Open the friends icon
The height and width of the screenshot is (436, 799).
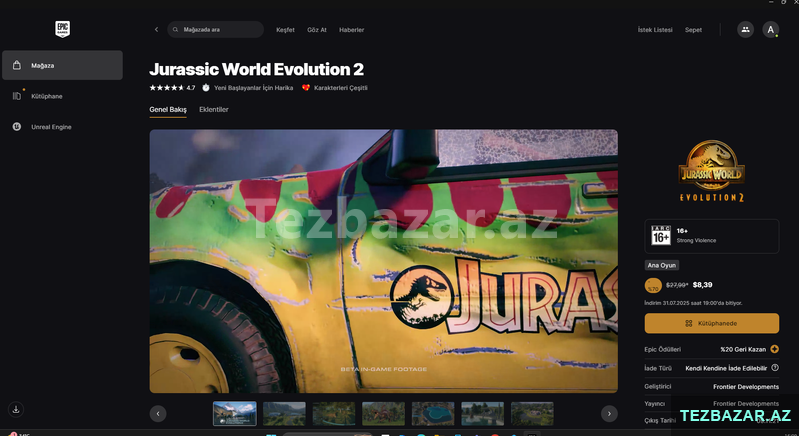click(x=745, y=30)
